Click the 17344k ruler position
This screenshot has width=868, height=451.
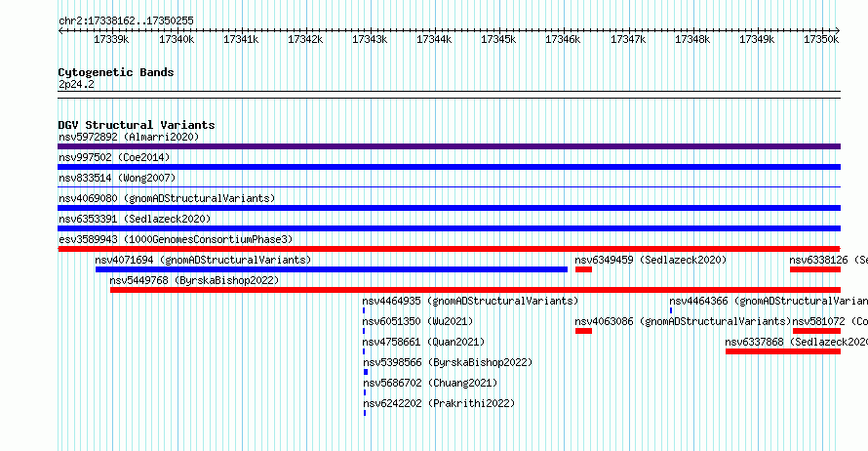tap(434, 39)
